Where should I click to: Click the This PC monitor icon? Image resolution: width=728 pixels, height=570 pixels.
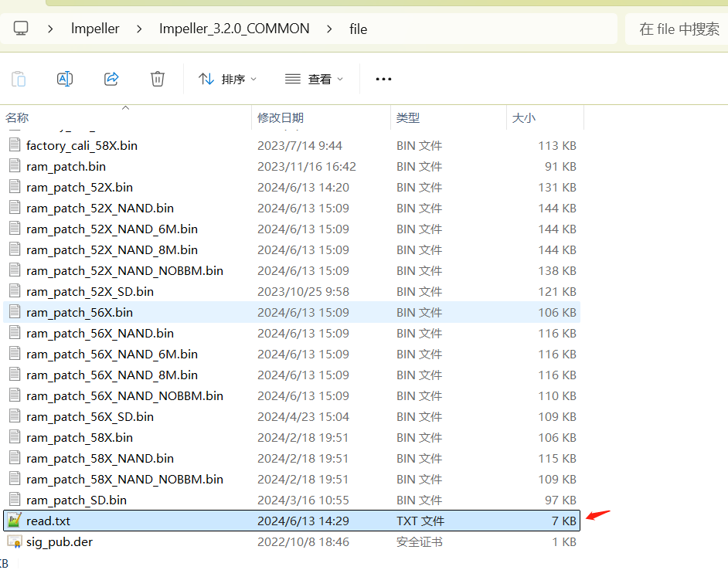pyautogui.click(x=21, y=29)
